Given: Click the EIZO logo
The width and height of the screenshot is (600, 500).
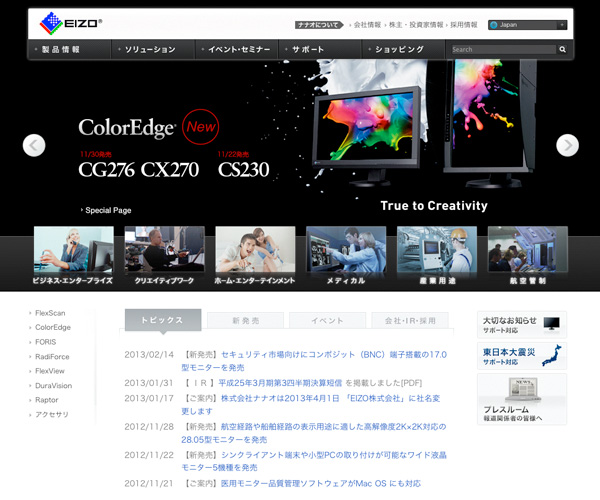Looking at the screenshot, I should (70, 22).
